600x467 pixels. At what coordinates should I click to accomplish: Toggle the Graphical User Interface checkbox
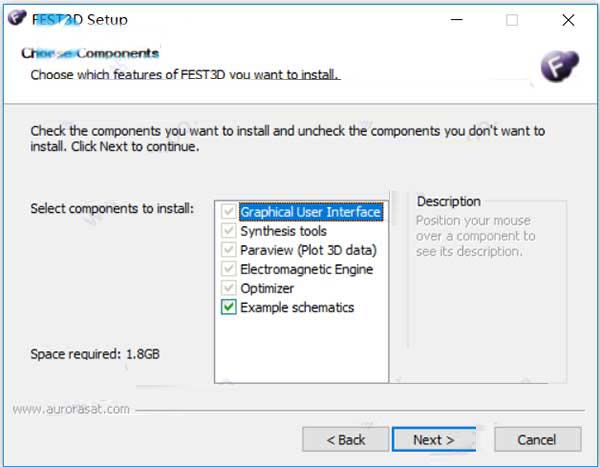click(x=229, y=211)
